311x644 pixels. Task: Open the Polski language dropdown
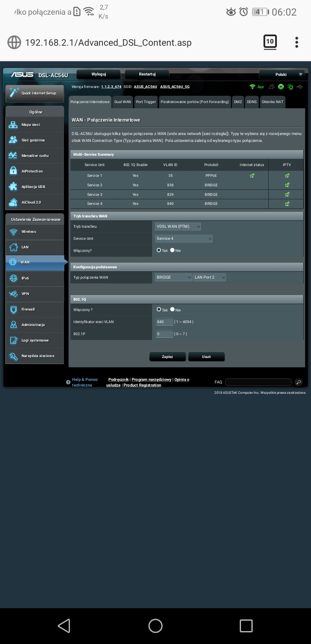pos(282,75)
